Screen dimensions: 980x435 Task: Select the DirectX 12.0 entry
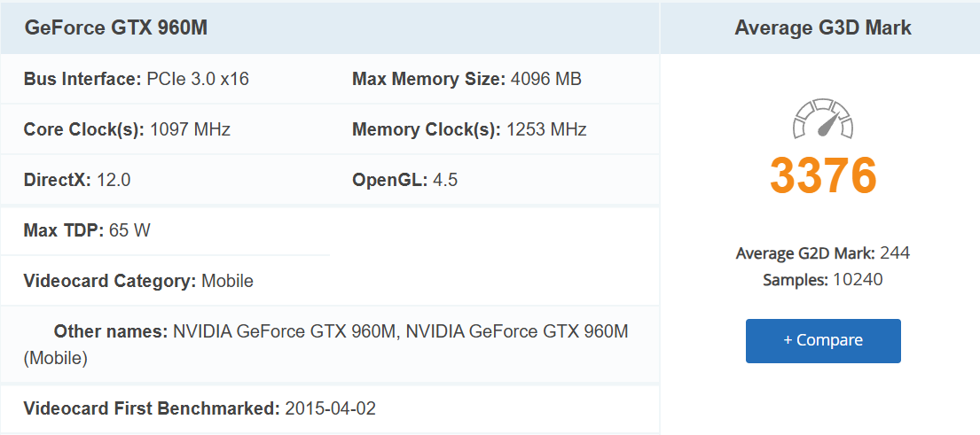click(77, 180)
